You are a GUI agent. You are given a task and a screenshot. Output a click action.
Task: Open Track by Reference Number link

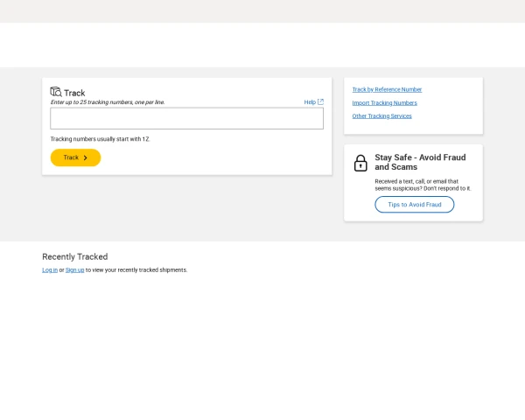point(387,89)
